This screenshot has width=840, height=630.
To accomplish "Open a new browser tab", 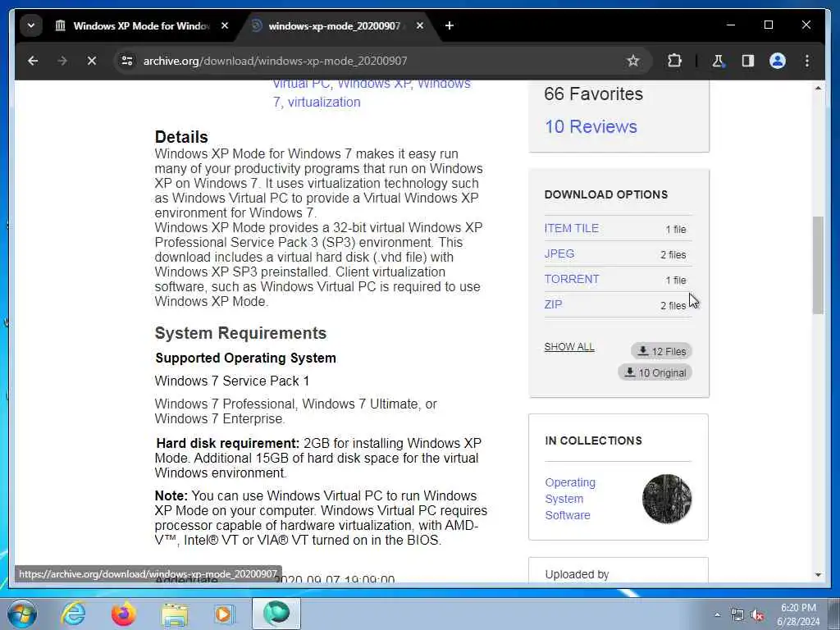I will [x=450, y=25].
